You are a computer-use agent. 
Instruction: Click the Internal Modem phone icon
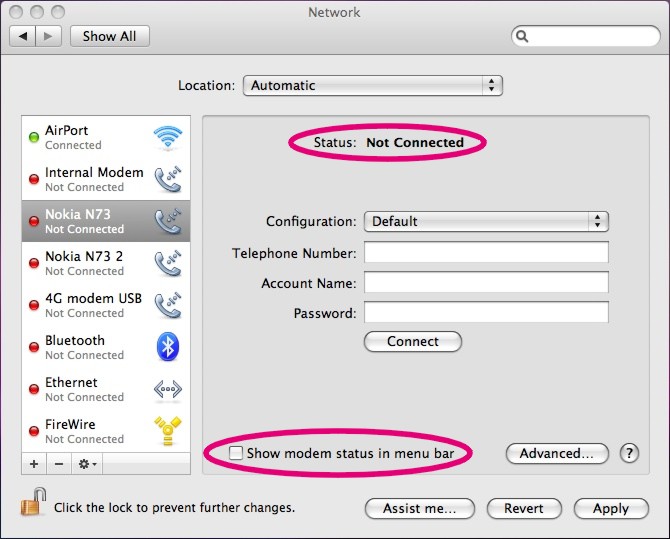click(x=168, y=179)
